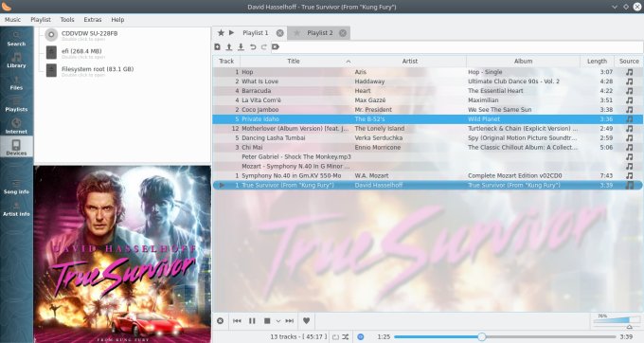Select the track La Vita Com'è

(x=428, y=100)
